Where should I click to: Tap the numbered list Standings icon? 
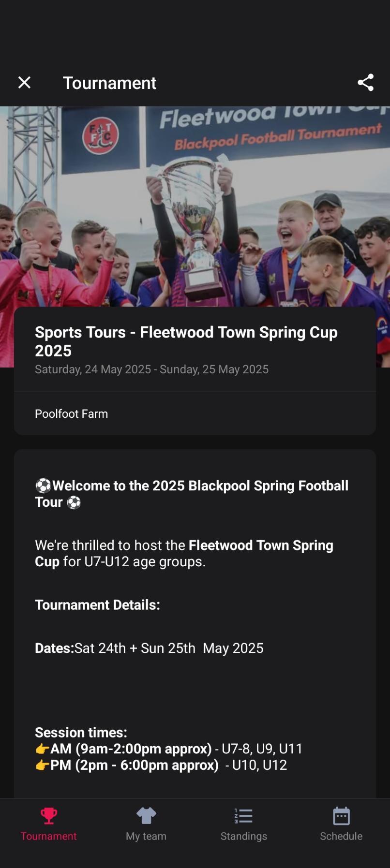243,816
